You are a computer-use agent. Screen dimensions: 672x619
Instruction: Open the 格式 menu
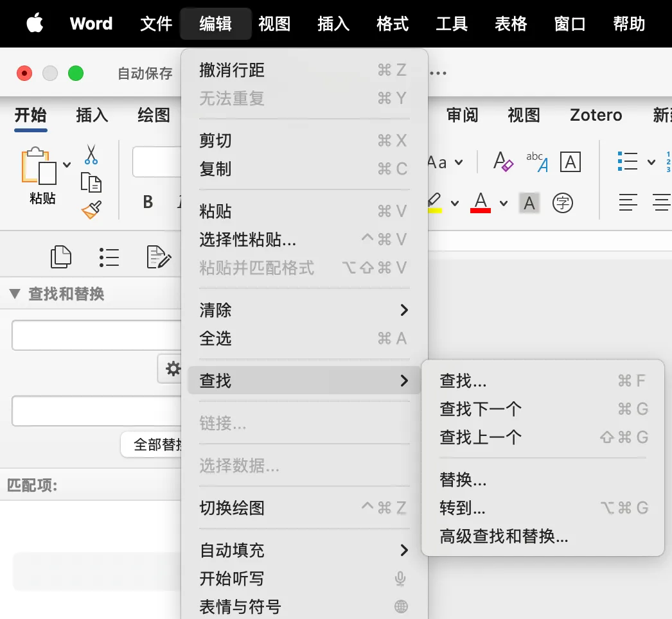tap(393, 23)
